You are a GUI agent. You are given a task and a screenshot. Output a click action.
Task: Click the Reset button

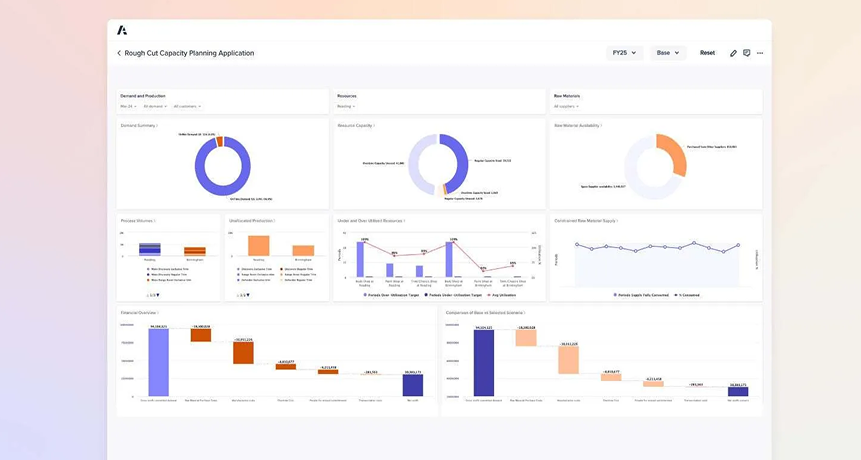tap(707, 53)
